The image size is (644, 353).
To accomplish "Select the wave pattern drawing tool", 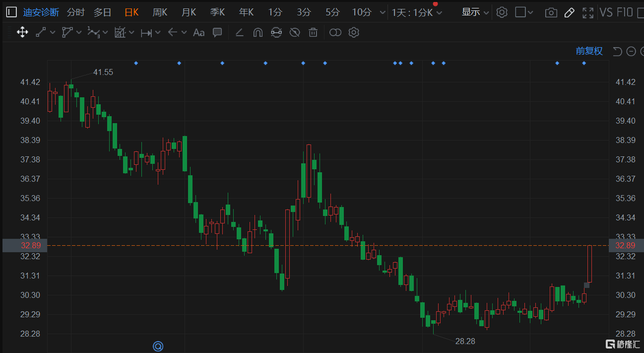I will coord(93,33).
